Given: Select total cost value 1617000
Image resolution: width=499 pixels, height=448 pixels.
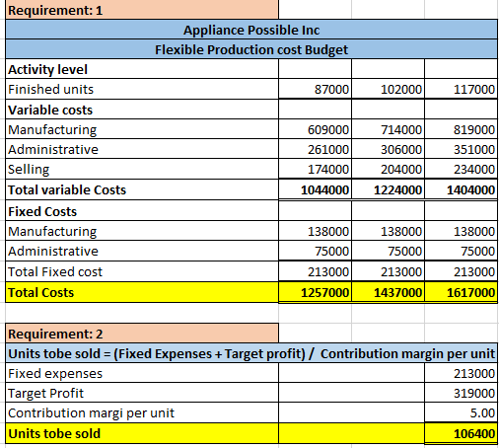Looking at the screenshot, I should (461, 292).
